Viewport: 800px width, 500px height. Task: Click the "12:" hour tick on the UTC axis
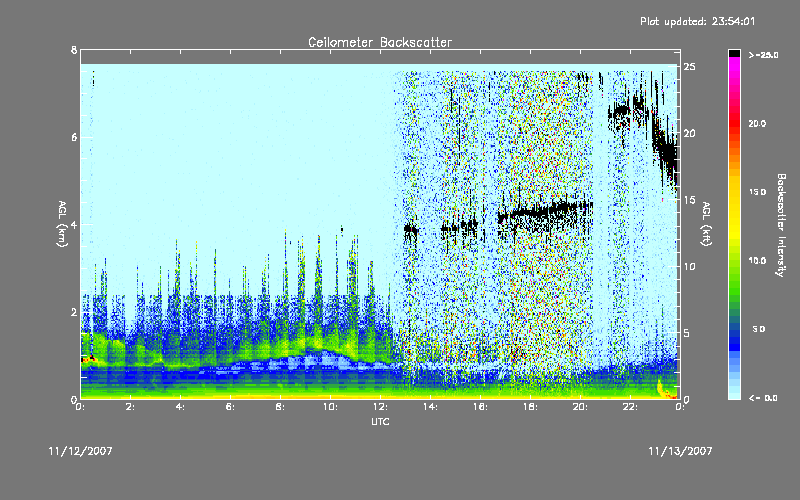point(381,407)
